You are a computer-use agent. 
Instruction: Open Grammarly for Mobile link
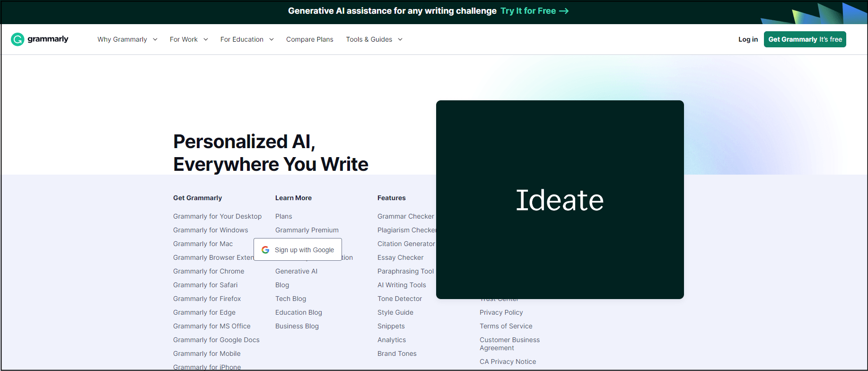click(x=207, y=353)
